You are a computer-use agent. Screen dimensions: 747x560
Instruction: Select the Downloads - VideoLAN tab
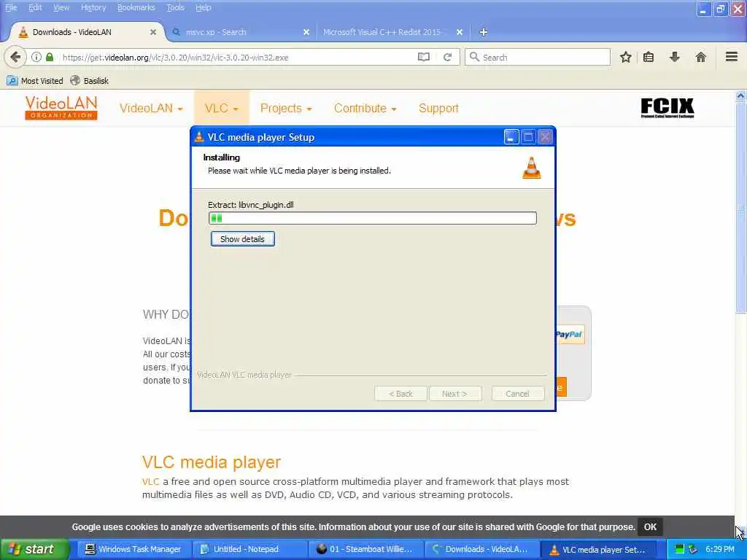click(86, 32)
